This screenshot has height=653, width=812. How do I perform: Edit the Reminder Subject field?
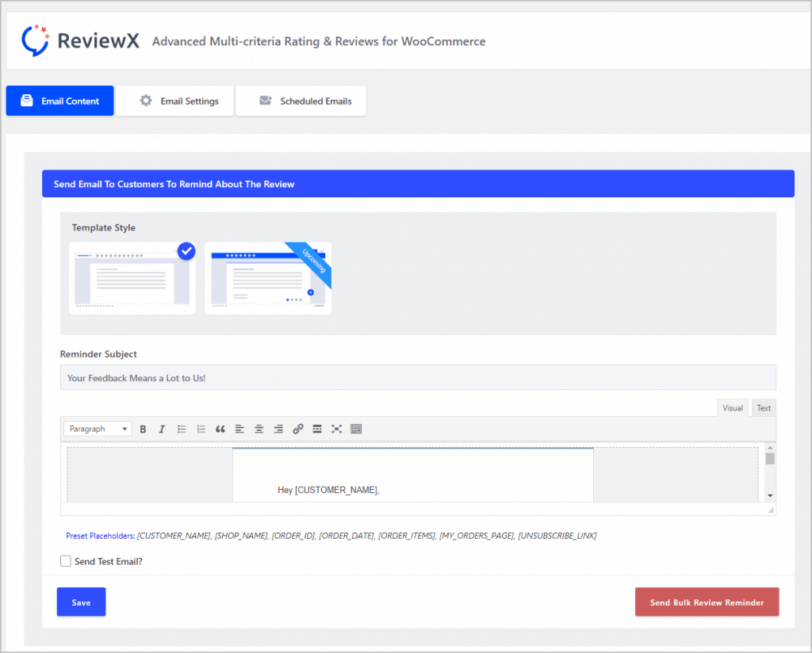[x=418, y=377]
